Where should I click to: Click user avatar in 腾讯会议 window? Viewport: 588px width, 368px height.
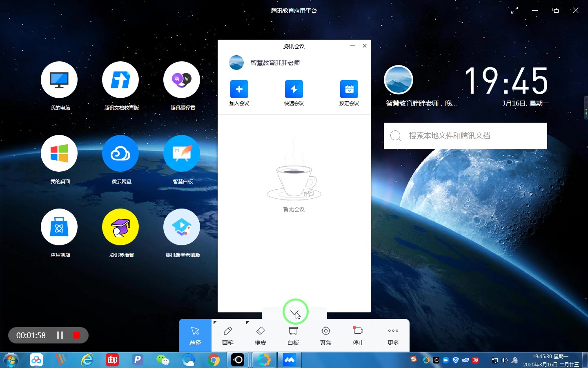(236, 63)
